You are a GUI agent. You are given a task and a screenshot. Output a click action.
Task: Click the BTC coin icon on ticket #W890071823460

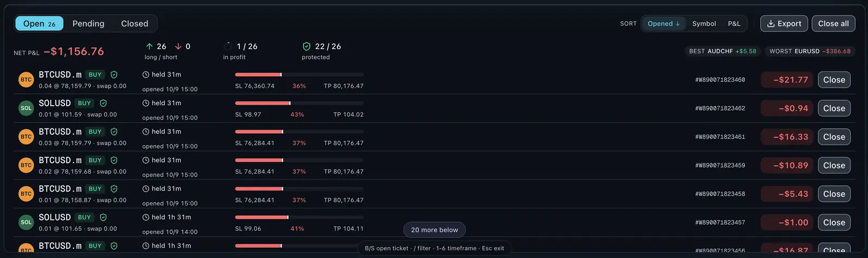tap(26, 80)
